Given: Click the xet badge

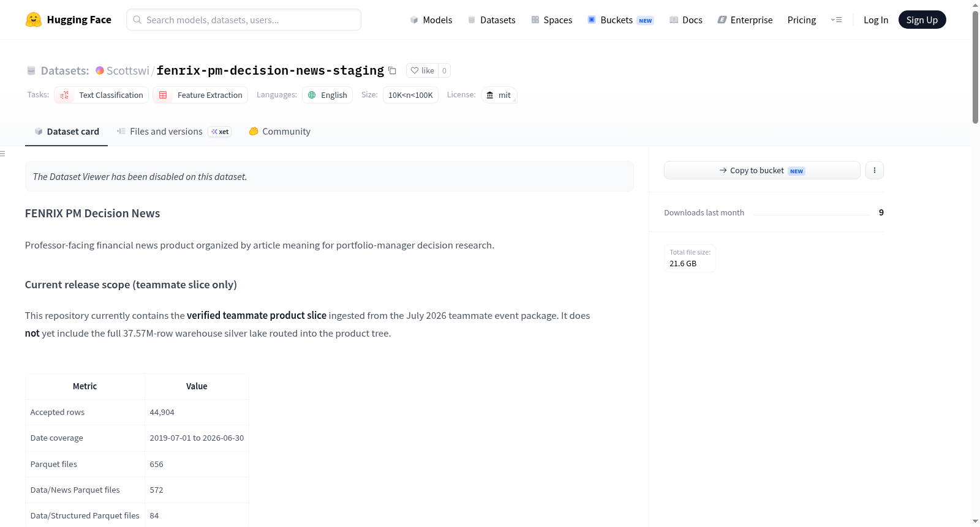Looking at the screenshot, I should point(220,132).
